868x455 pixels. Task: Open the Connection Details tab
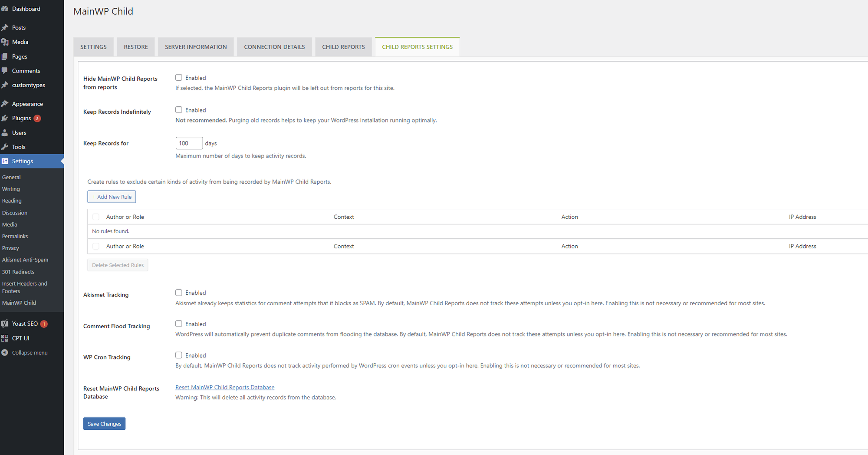(274, 46)
